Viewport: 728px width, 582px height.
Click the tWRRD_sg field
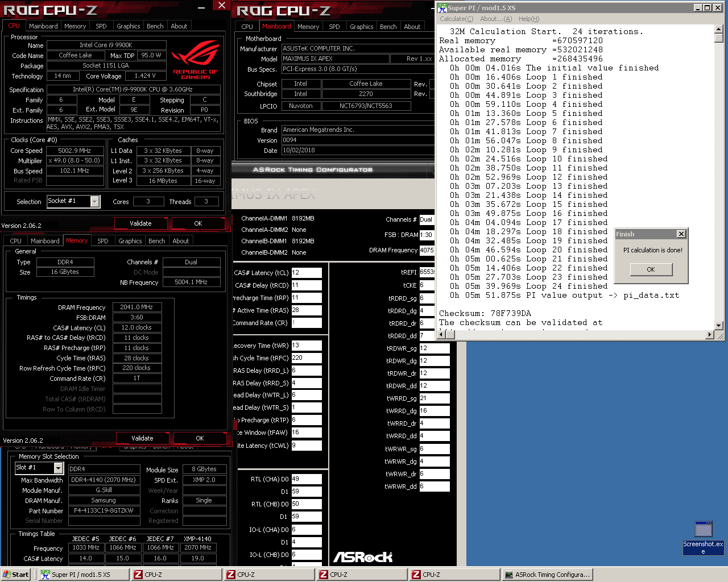pyautogui.click(x=435, y=398)
